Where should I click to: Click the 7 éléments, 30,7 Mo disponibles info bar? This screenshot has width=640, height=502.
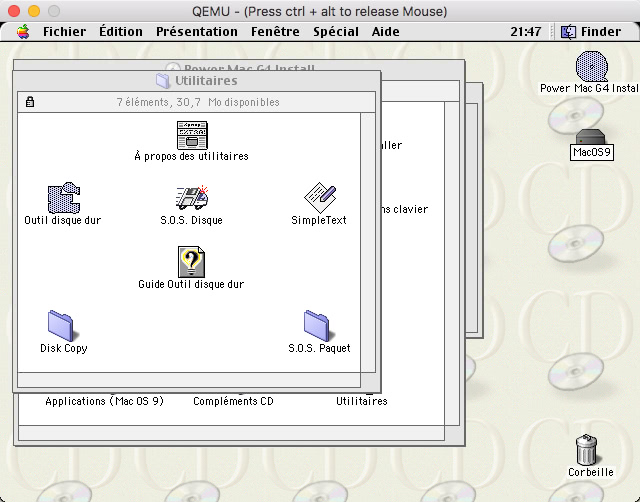coord(196,102)
